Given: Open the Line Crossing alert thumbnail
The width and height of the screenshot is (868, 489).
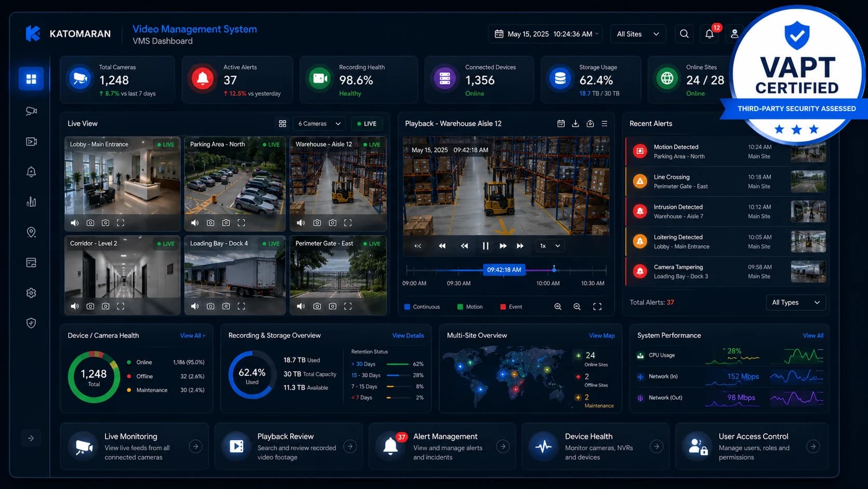Looking at the screenshot, I should click(808, 181).
